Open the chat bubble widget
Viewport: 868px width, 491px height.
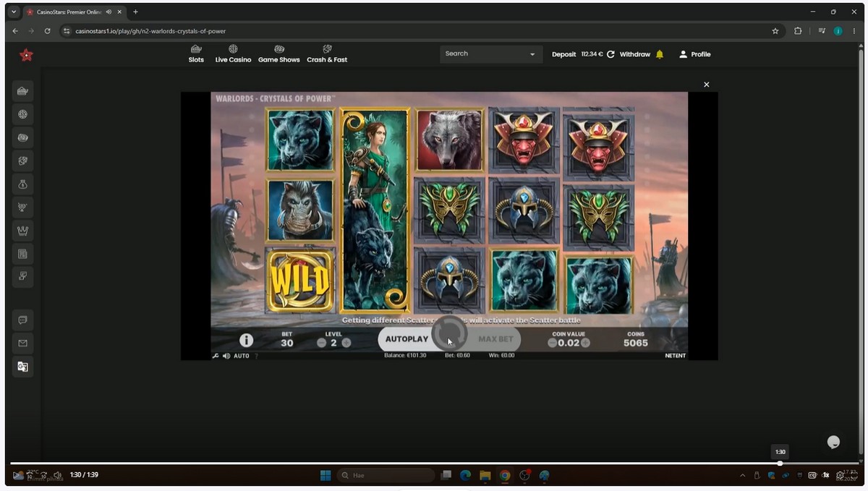[x=833, y=442]
